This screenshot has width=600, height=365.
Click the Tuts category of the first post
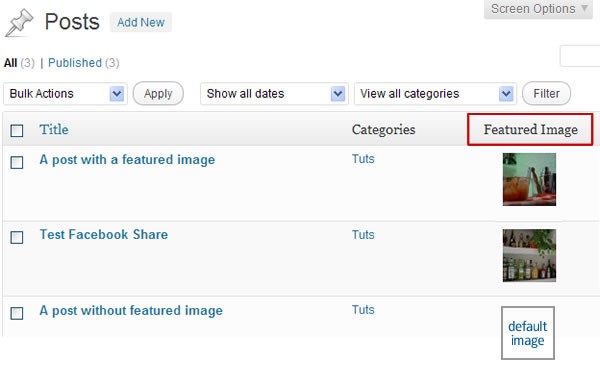(x=363, y=159)
